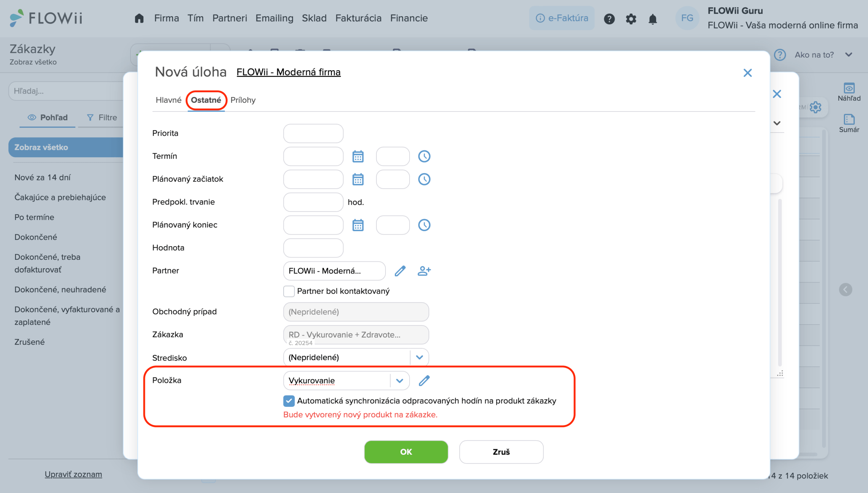Show notifications bell
868x493 pixels.
click(x=652, y=19)
